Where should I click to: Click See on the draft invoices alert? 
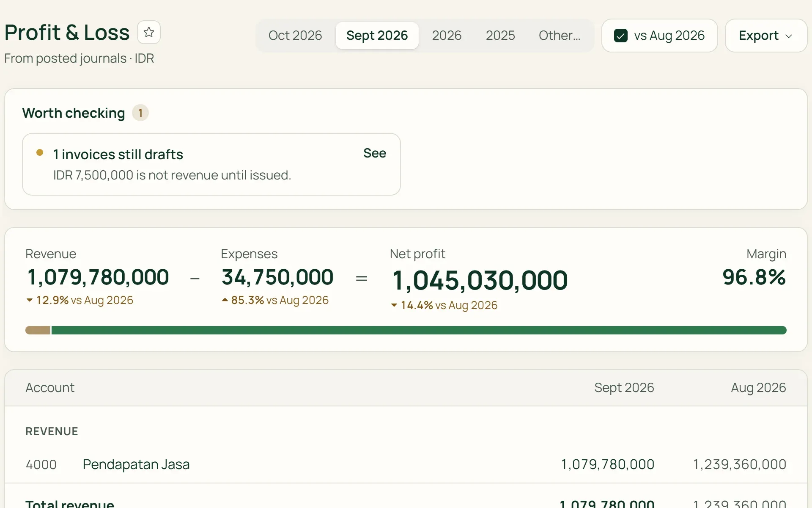click(374, 153)
